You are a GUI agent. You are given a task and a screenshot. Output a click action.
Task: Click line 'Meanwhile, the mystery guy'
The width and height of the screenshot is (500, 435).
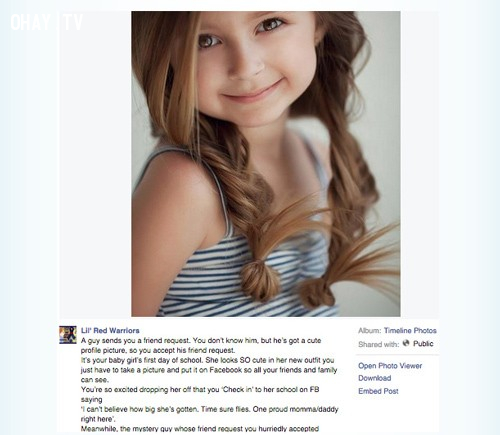coord(200,429)
